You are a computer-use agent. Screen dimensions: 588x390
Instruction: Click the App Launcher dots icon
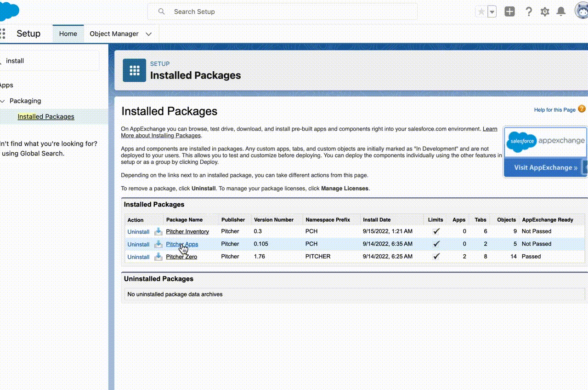point(2,34)
